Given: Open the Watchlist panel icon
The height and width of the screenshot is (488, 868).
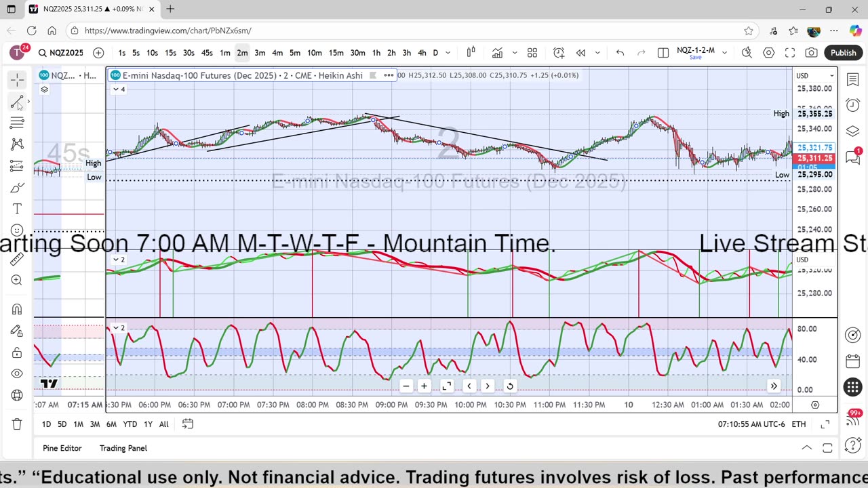Looking at the screenshot, I should click(x=853, y=80).
